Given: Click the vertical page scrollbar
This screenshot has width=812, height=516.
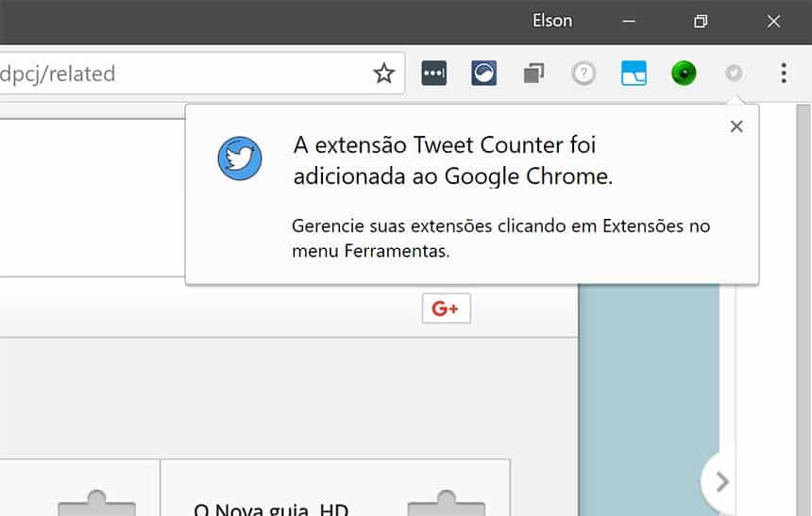Looking at the screenshot, I should coord(804,309).
